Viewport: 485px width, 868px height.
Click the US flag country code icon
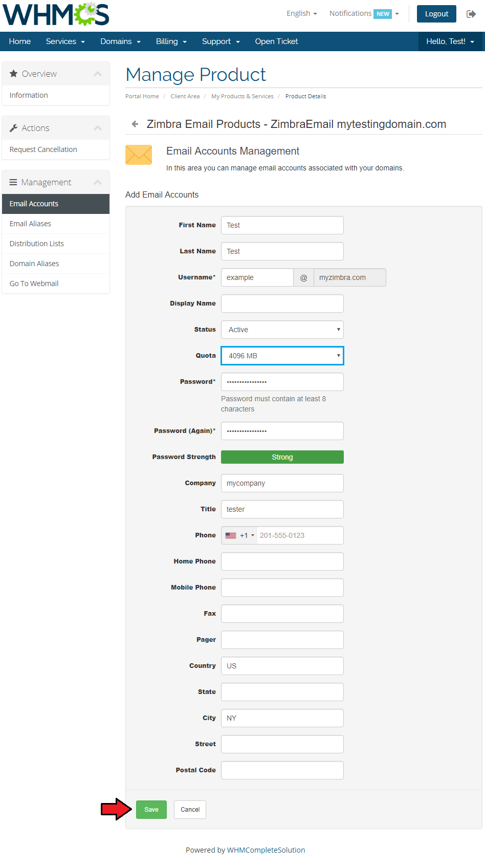[231, 535]
